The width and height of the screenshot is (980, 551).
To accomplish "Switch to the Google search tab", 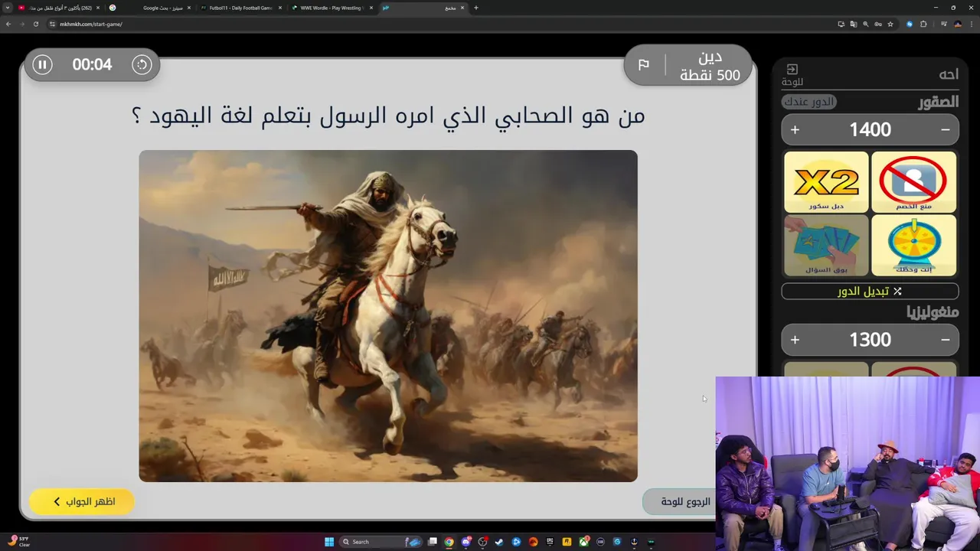I will tap(149, 8).
